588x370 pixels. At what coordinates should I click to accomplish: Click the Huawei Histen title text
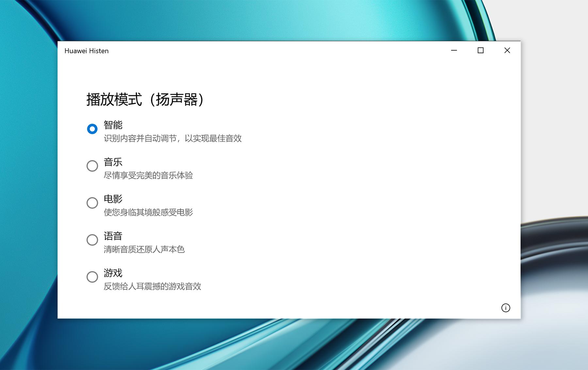coord(87,51)
